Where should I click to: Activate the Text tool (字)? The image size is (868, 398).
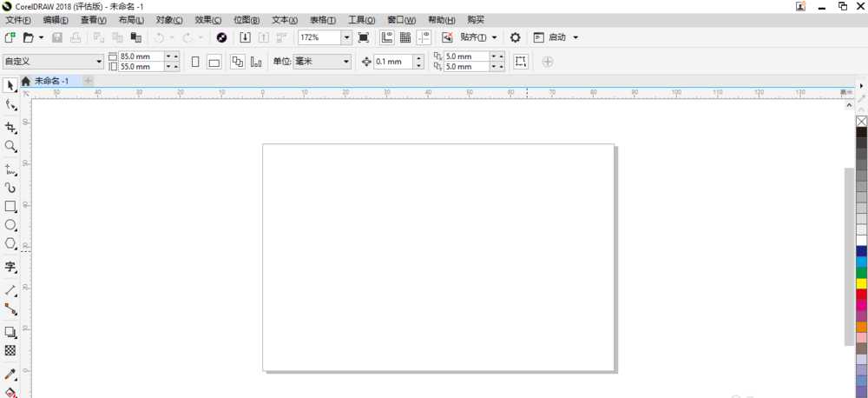[x=10, y=267]
